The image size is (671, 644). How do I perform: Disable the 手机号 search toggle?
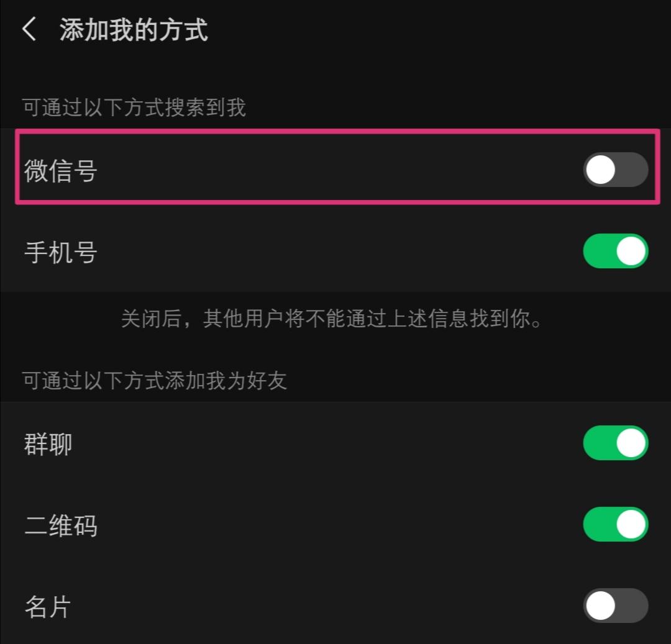tap(616, 252)
